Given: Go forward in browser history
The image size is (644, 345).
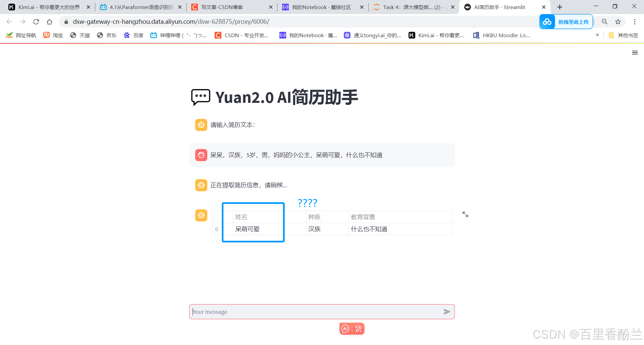Looking at the screenshot, I should point(22,22).
